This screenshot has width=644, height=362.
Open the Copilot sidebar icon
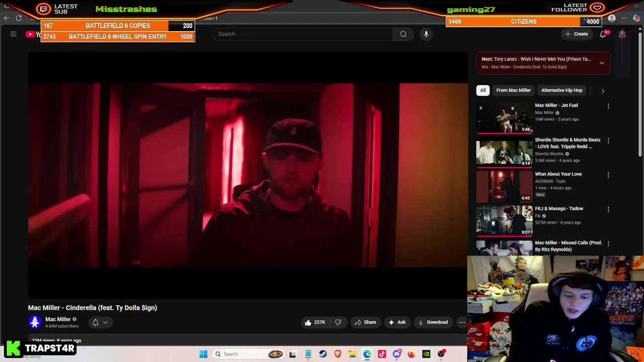636,18
